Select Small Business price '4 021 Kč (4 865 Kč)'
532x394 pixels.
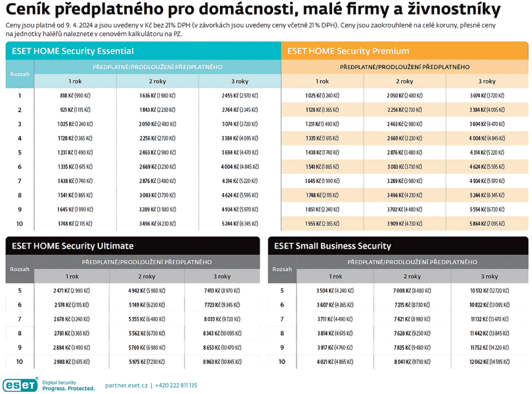tap(335, 362)
